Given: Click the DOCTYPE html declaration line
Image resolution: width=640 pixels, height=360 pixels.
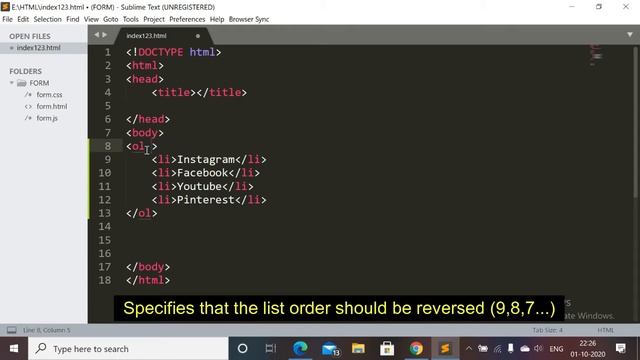Looking at the screenshot, I should [x=173, y=52].
